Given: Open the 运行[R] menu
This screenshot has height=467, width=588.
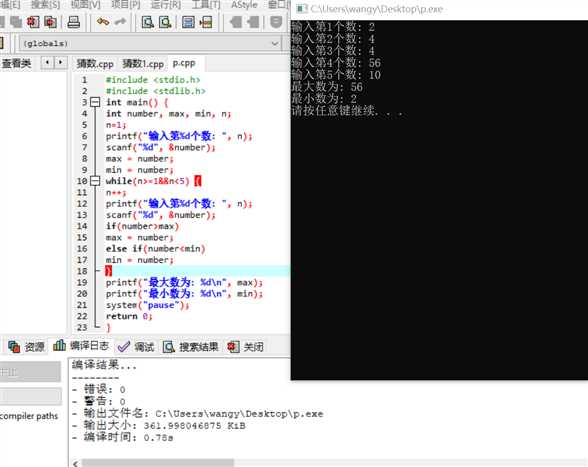Looking at the screenshot, I should [x=166, y=5].
